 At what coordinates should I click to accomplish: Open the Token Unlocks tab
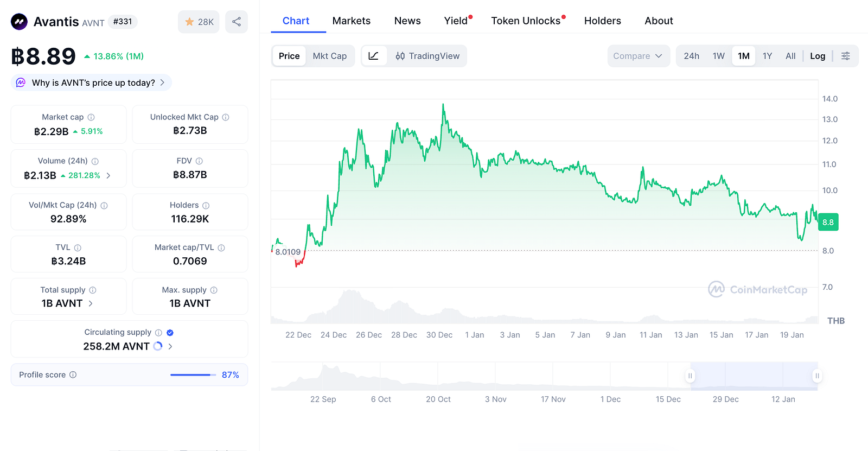click(x=526, y=21)
